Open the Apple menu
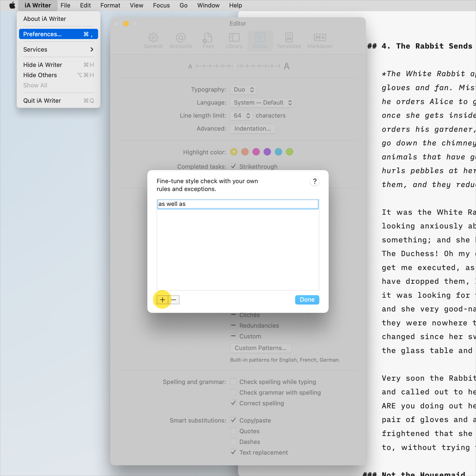The height and width of the screenshot is (476, 476). [x=12, y=5]
